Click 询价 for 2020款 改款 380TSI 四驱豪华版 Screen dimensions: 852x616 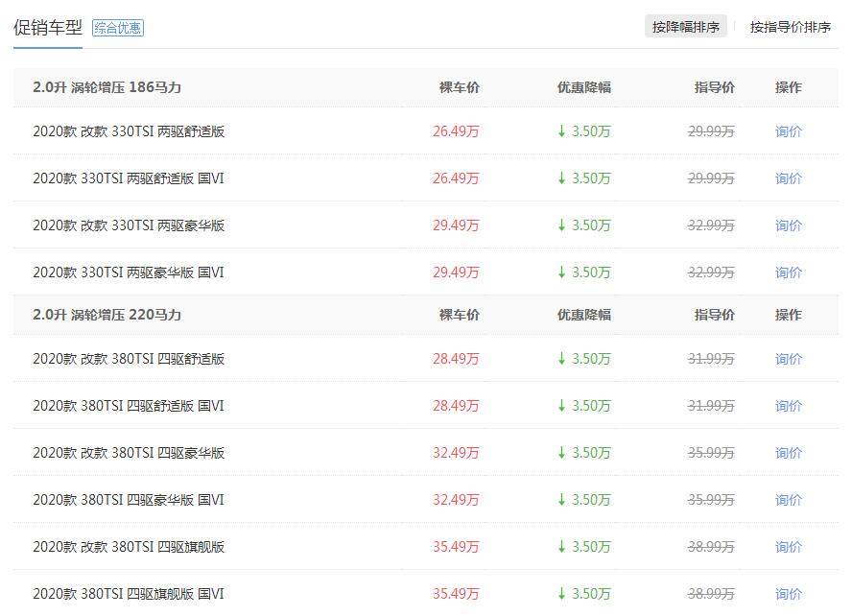(x=789, y=453)
